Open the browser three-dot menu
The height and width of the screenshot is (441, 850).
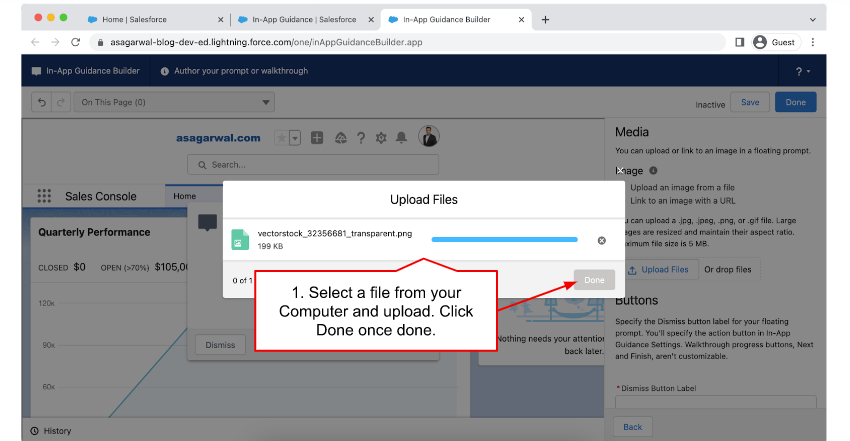tap(813, 42)
